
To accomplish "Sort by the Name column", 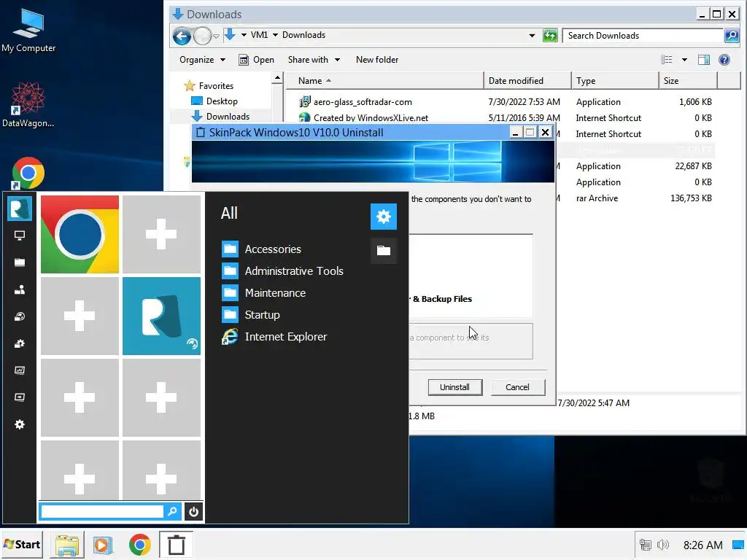I will pos(384,81).
